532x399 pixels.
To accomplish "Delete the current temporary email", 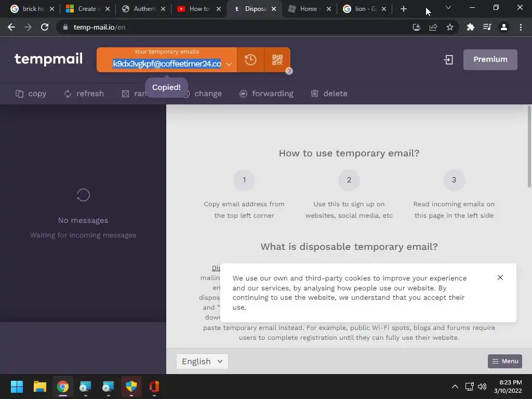I will tap(329, 94).
